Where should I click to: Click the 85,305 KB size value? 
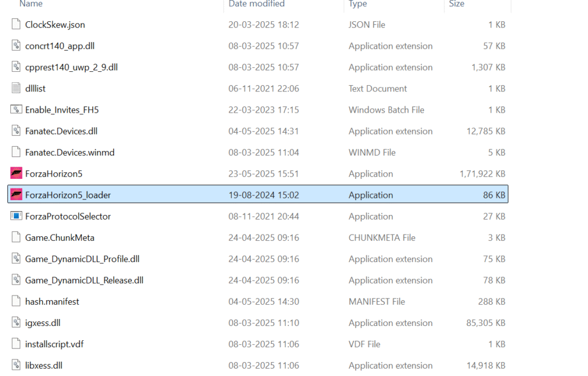coord(486,323)
